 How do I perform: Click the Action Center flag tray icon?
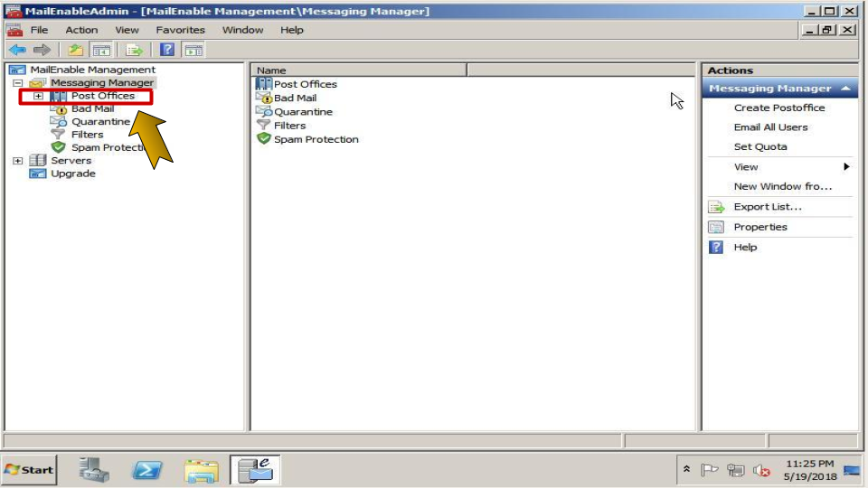pyautogui.click(x=709, y=470)
